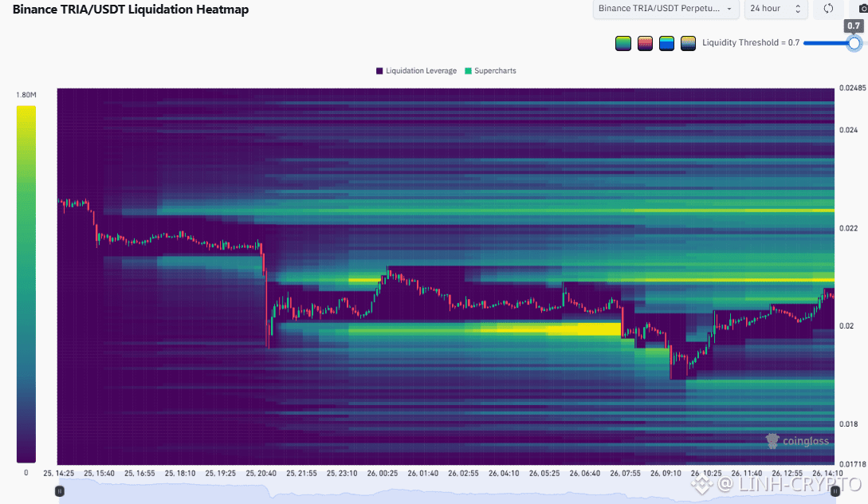Select the red-purple heatmap color scheme
This screenshot has width=868, height=504.
tap(645, 43)
